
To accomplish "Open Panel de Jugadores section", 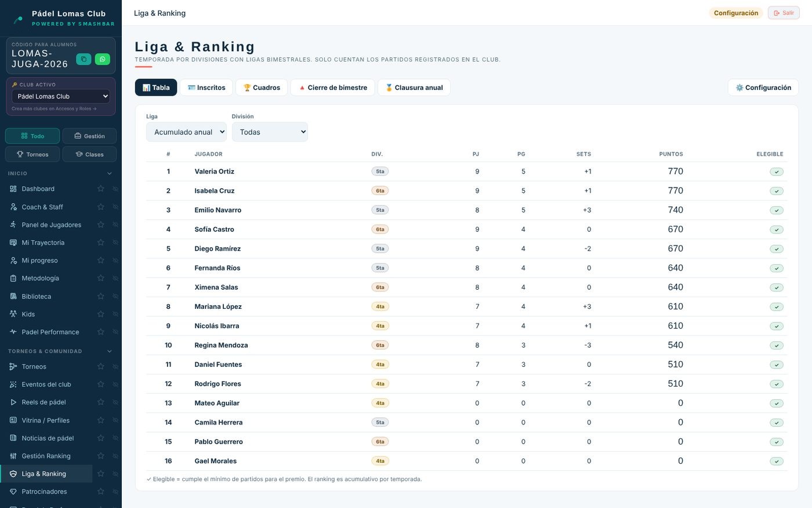I will [x=46, y=225].
